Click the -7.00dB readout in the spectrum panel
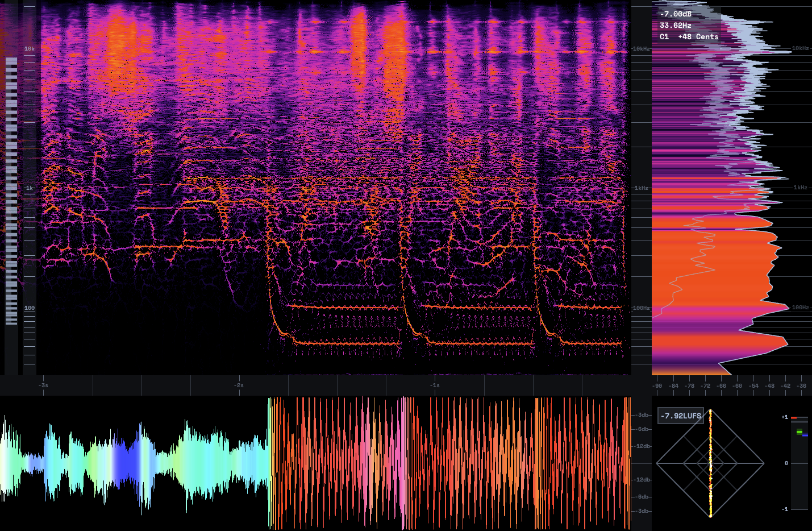This screenshot has width=812, height=531. [676, 14]
